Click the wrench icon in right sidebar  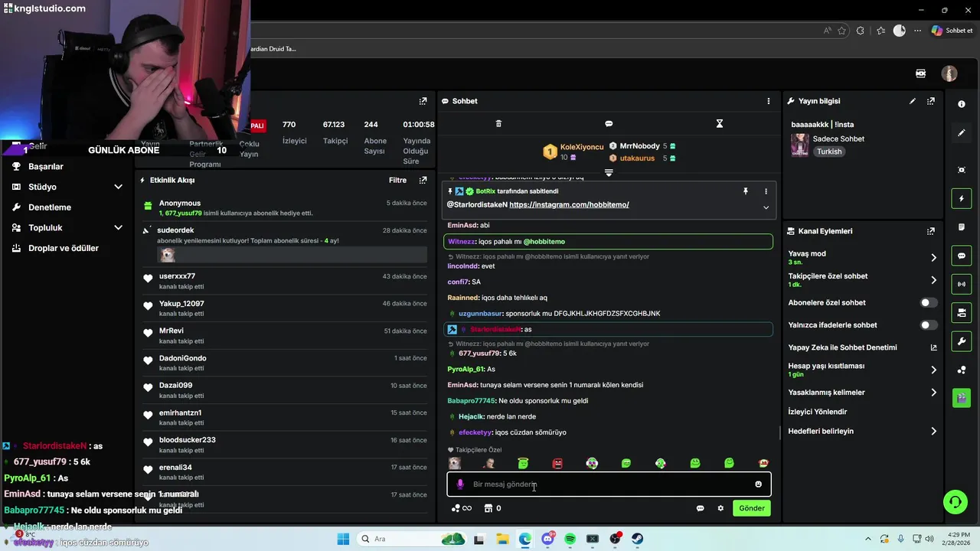(x=962, y=341)
